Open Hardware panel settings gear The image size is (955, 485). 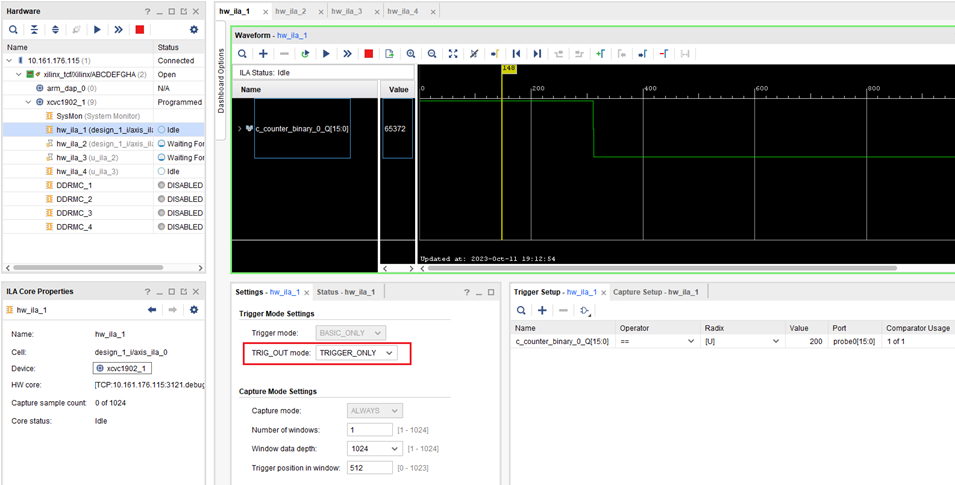(x=194, y=30)
